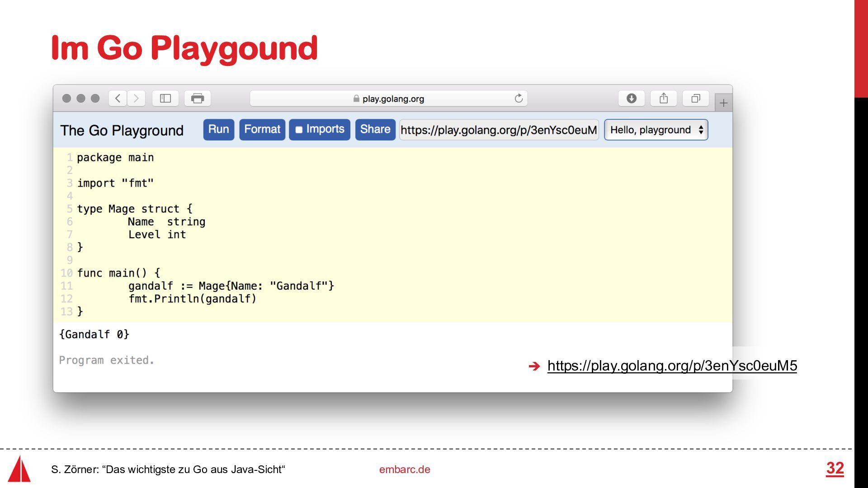Click the "Program exited." message
868x488 pixels.
pos(107,360)
